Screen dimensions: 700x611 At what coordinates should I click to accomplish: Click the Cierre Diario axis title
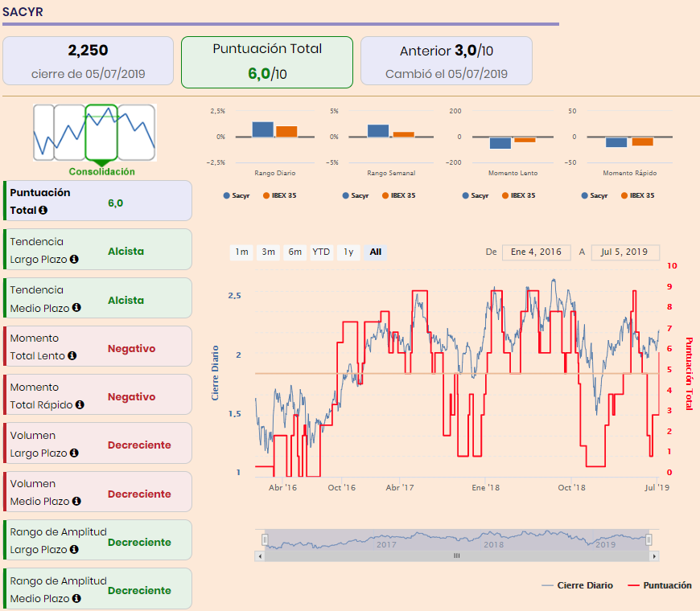[215, 373]
